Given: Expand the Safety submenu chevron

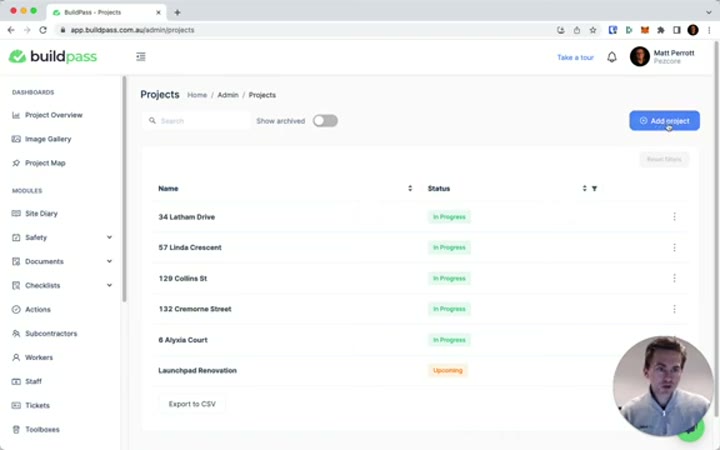Looking at the screenshot, I should pyautogui.click(x=109, y=237).
